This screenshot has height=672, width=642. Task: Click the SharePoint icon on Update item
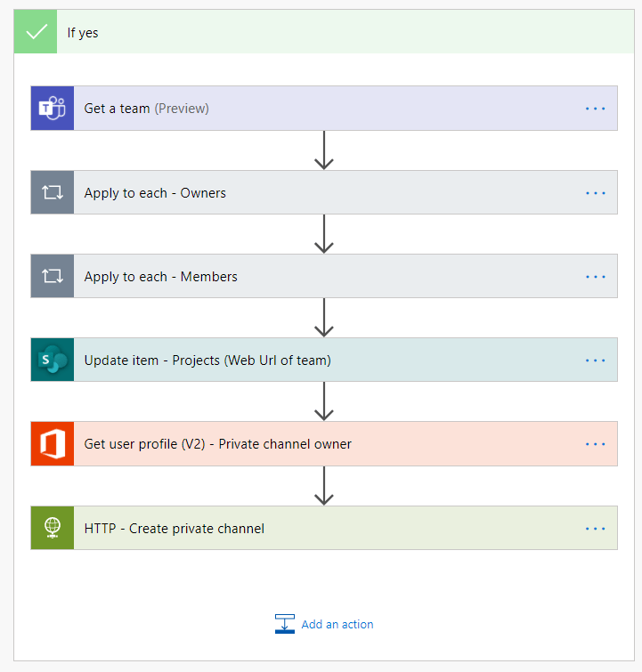click(53, 360)
